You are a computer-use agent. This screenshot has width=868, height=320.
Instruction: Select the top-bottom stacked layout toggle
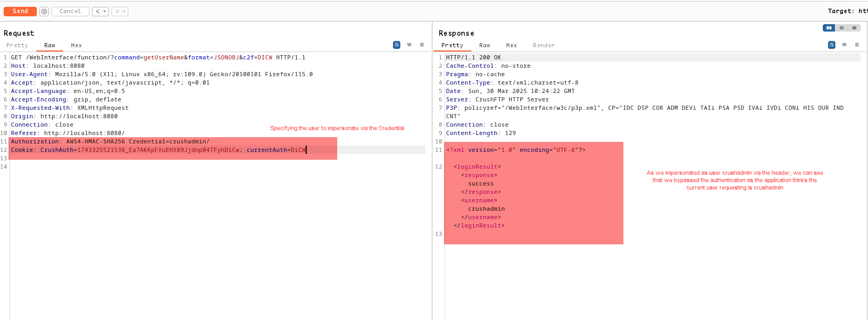[x=842, y=28]
